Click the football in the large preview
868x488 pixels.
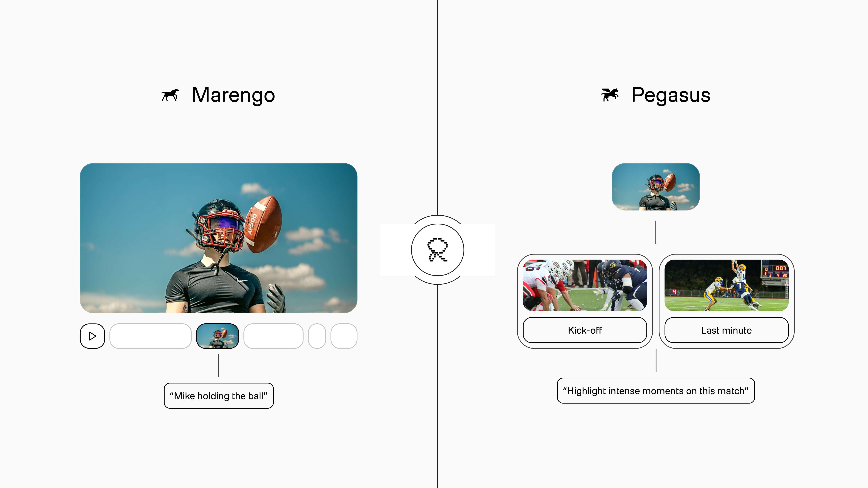[263, 224]
